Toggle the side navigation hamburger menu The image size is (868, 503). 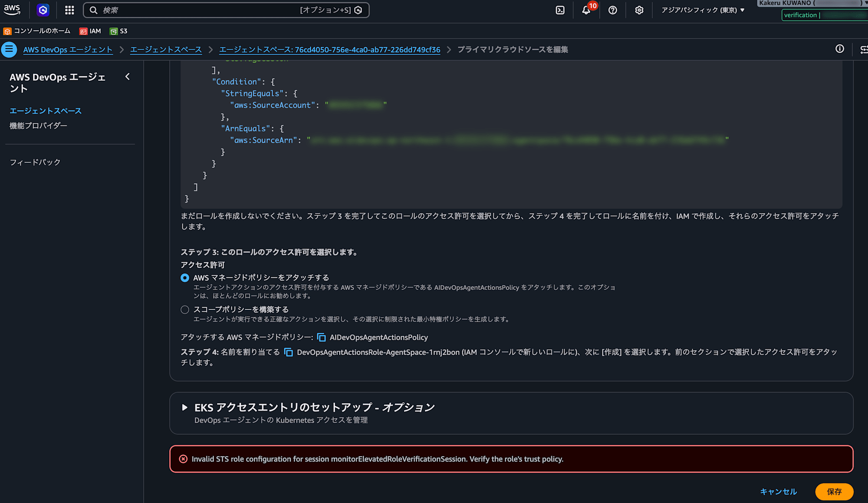(9, 49)
